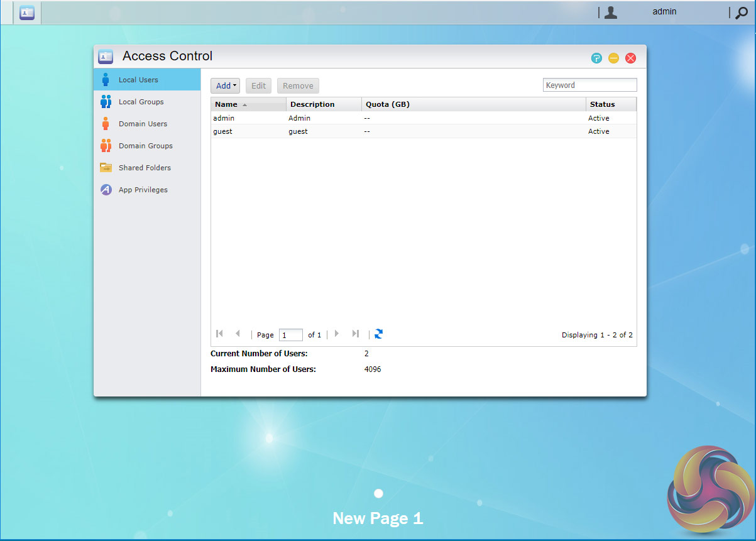The height and width of the screenshot is (541, 756).
Task: Click the Domain Groups orange people icon
Action: (106, 146)
